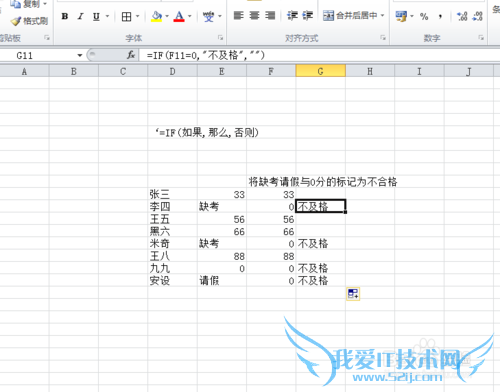Click the auto fill options icon

[353, 294]
